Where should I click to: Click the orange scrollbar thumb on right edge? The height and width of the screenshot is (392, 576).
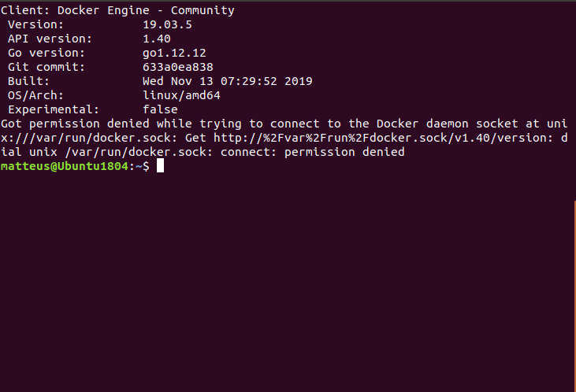pyautogui.click(x=574, y=296)
